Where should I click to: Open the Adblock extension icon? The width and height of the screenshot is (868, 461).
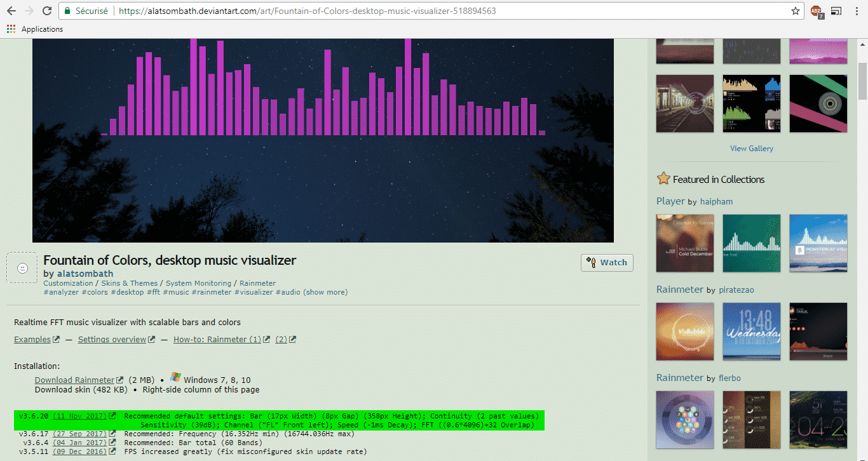[816, 11]
